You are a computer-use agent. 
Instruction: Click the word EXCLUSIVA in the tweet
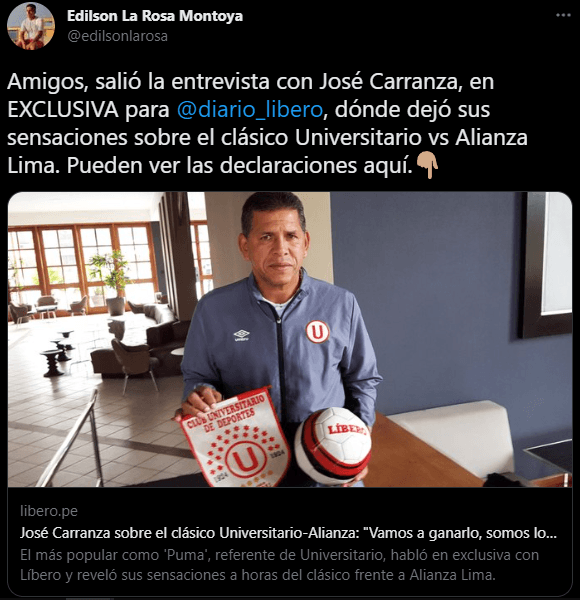pyautogui.click(x=63, y=109)
